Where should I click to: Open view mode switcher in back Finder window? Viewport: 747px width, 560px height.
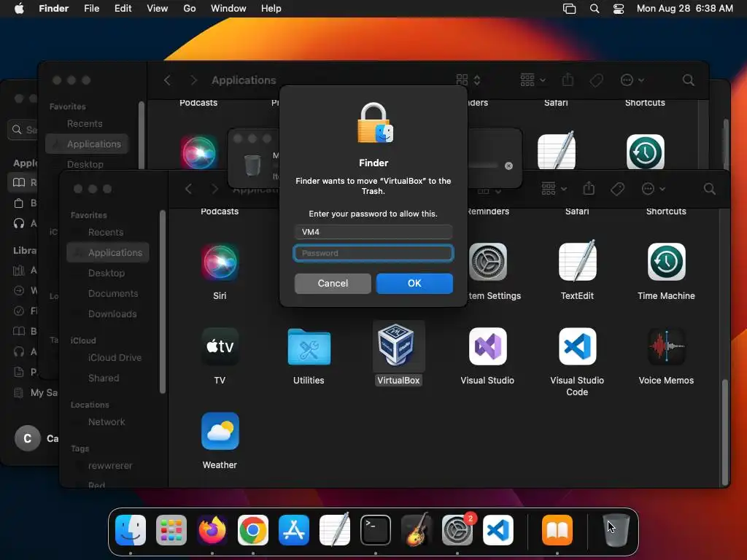tap(468, 80)
